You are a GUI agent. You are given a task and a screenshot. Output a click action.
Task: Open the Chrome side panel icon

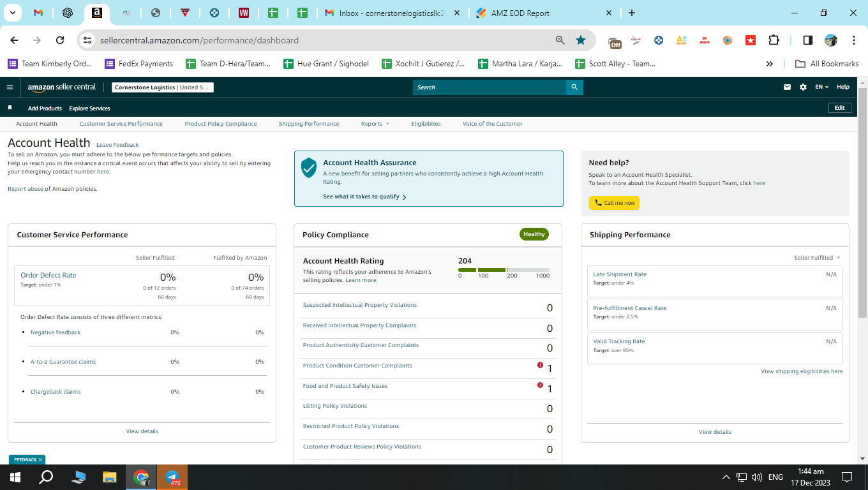808,40
